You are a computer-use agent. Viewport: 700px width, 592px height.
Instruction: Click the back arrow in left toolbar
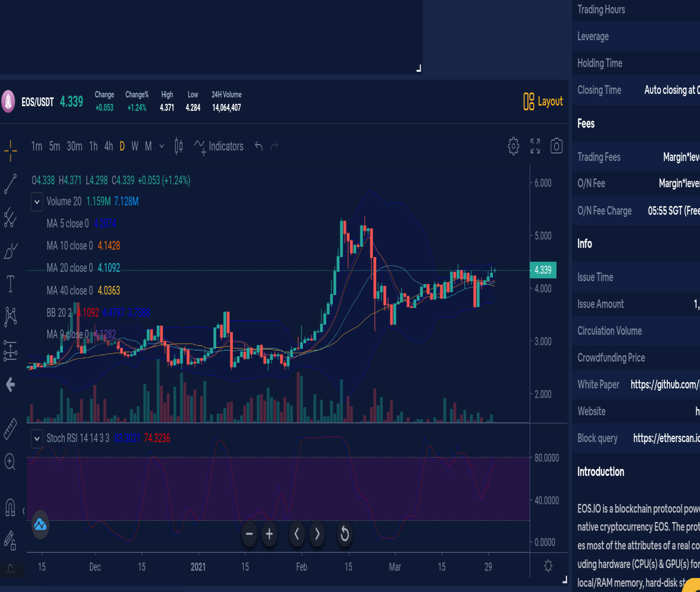click(10, 384)
